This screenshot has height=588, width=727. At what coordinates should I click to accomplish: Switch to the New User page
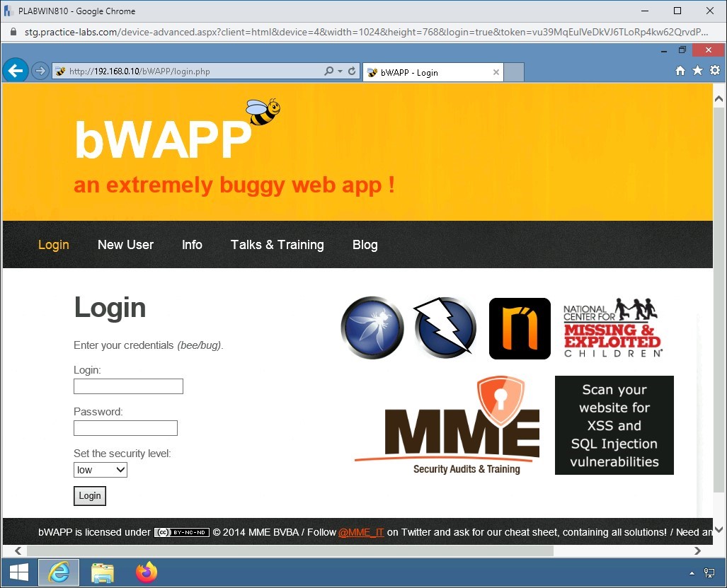(x=125, y=245)
